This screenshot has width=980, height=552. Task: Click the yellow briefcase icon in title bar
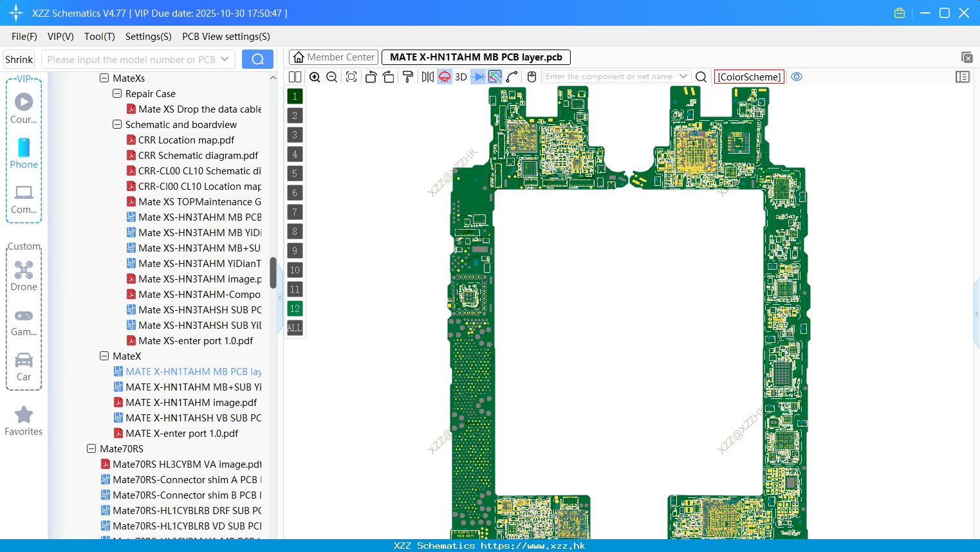click(900, 13)
